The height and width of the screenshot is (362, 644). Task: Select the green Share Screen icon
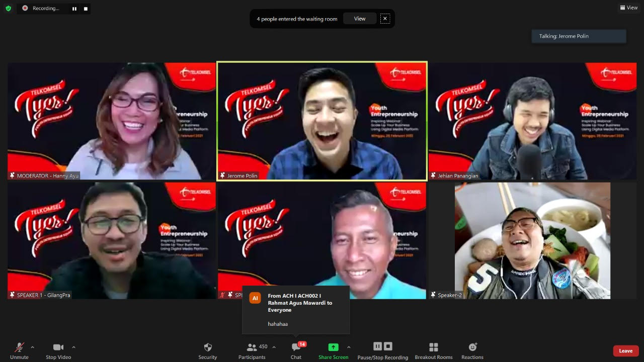coord(333,347)
